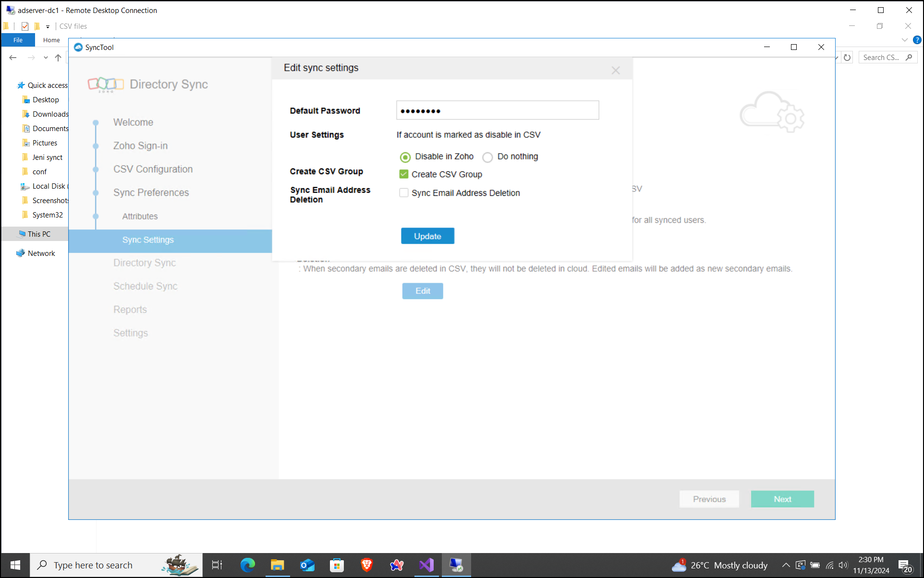924x578 pixels.
Task: Show hidden system tray icons
Action: coord(786,565)
